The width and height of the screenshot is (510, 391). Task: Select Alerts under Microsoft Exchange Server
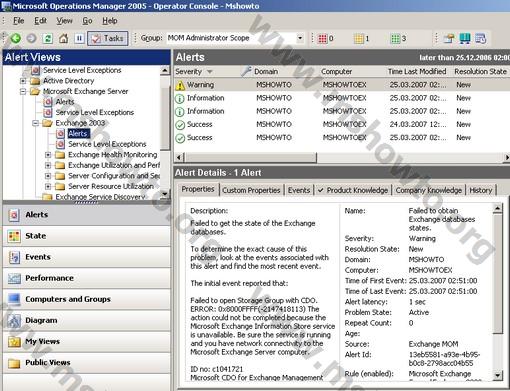pyautogui.click(x=65, y=102)
